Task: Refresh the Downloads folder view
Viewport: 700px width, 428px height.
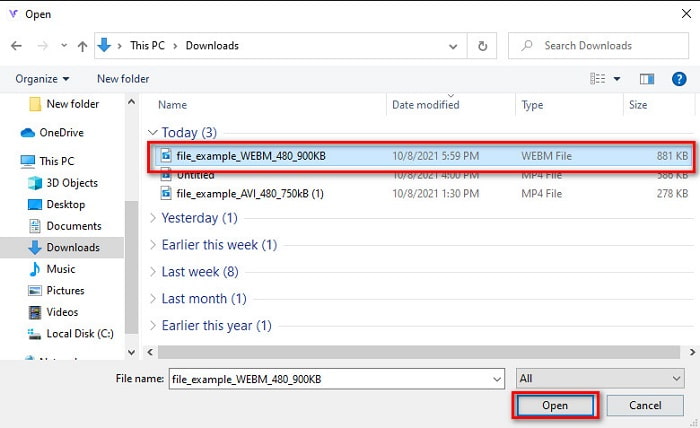Action: pyautogui.click(x=483, y=46)
